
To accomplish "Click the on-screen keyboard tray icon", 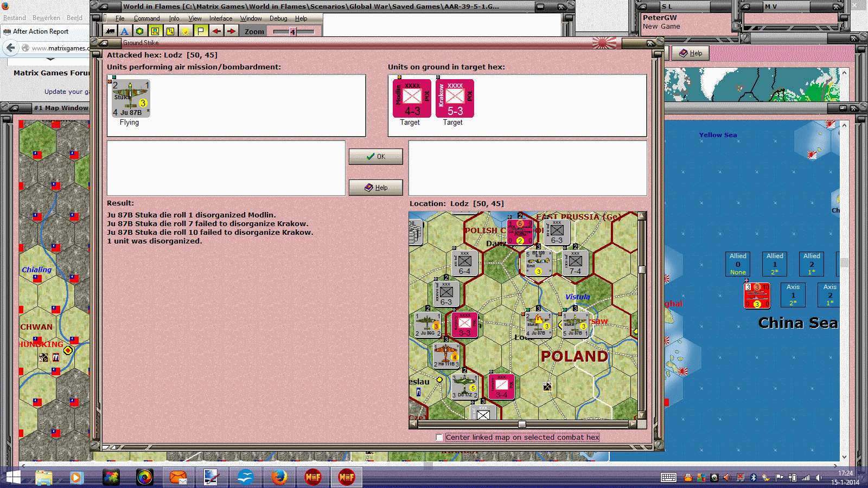I will [x=668, y=478].
